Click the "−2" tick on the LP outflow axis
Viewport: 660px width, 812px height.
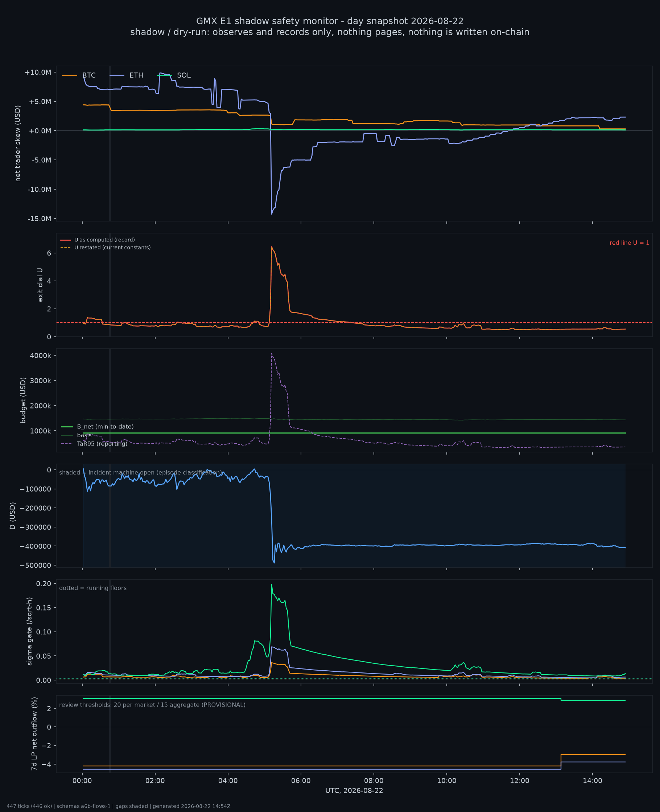(x=46, y=746)
